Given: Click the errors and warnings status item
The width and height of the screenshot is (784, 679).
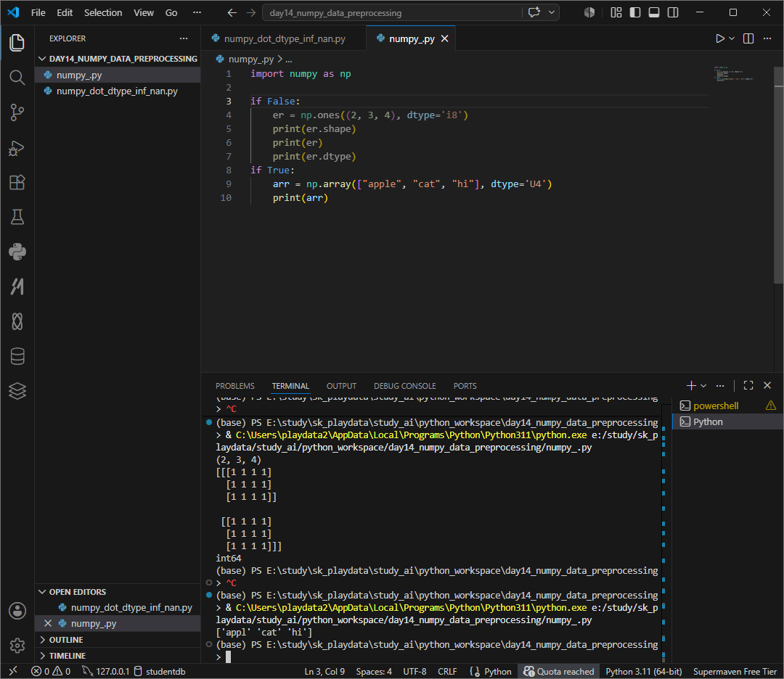Looking at the screenshot, I should (51, 671).
